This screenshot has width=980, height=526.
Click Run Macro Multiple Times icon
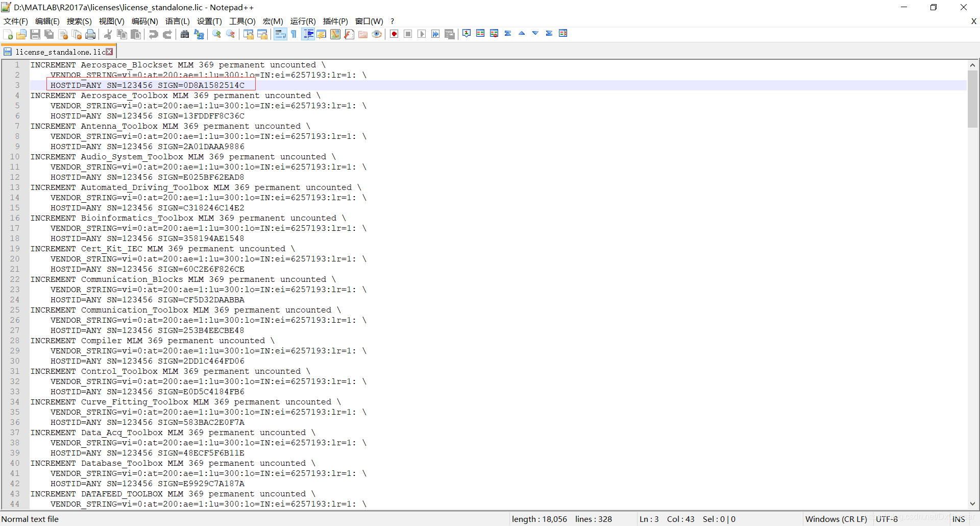[x=435, y=34]
